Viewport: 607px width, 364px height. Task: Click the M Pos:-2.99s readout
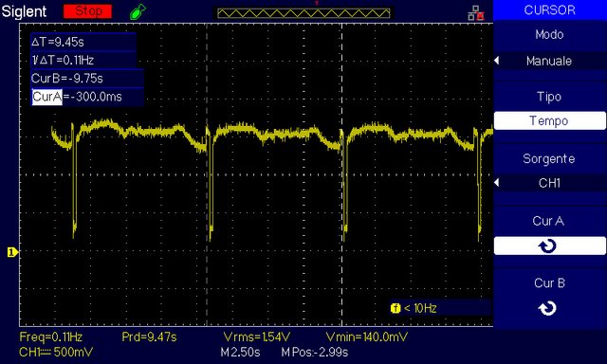click(x=314, y=352)
